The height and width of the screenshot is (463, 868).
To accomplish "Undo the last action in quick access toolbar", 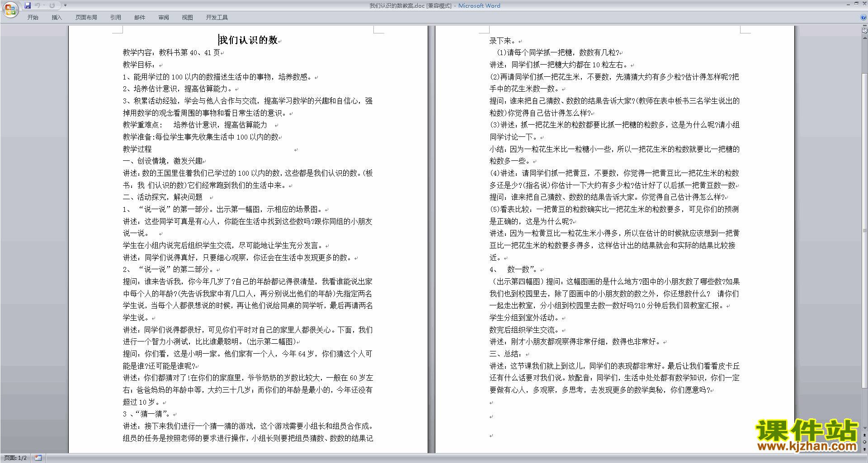I will click(x=38, y=5).
